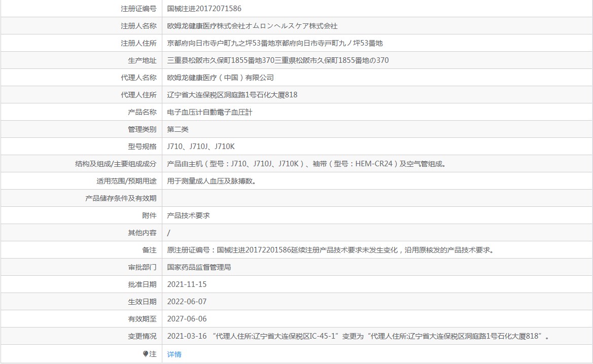
Task: Click the 附件 label
Action: pyautogui.click(x=149, y=215)
